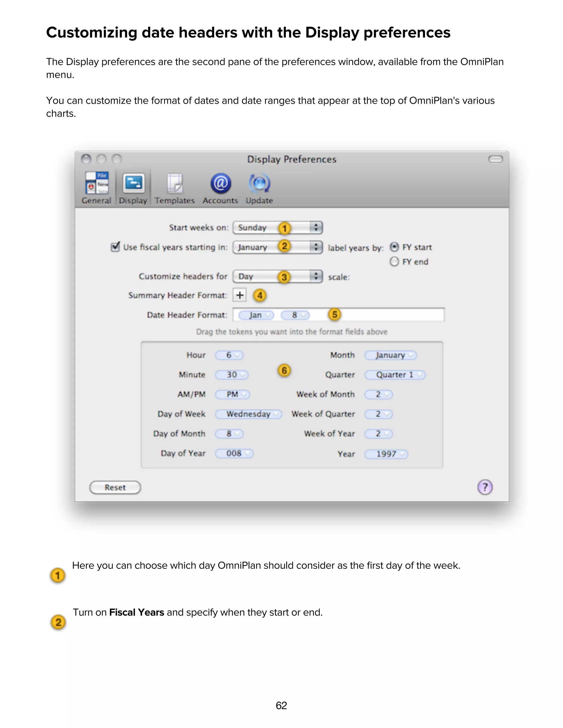Click inside the Date Header Format field
This screenshot has width=563, height=728.
338,315
